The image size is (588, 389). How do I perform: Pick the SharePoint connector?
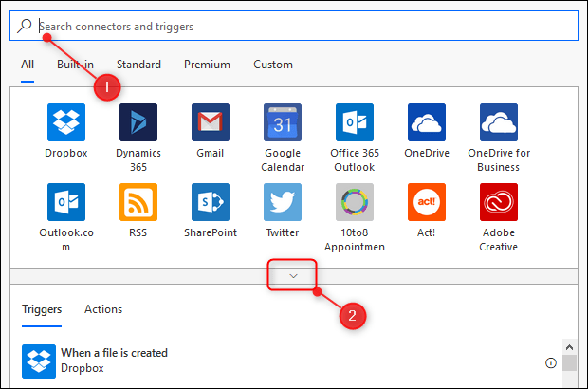pyautogui.click(x=211, y=202)
